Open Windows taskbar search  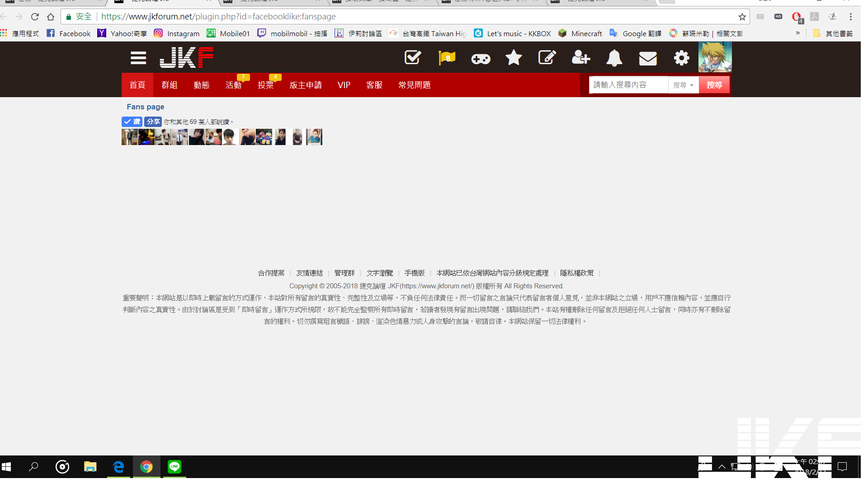(x=33, y=467)
